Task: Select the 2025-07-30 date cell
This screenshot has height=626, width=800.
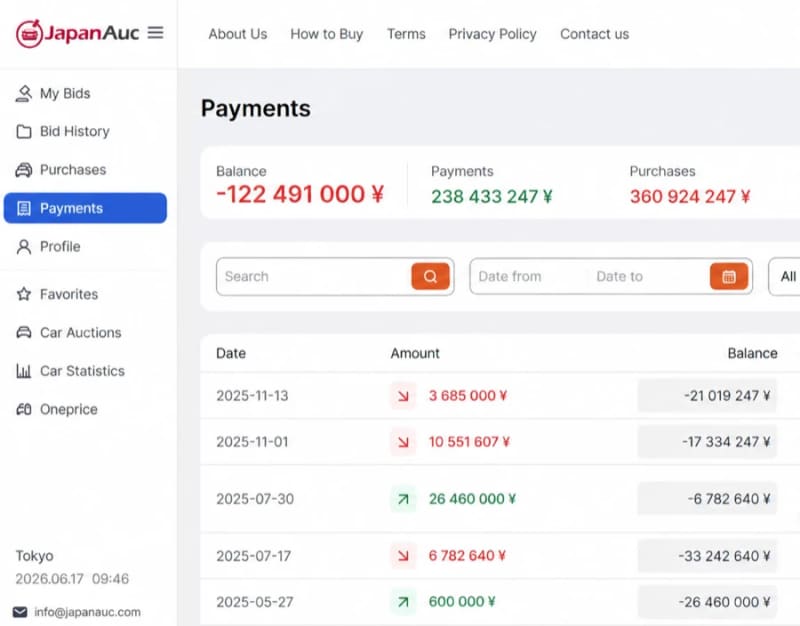Action: [x=255, y=499]
